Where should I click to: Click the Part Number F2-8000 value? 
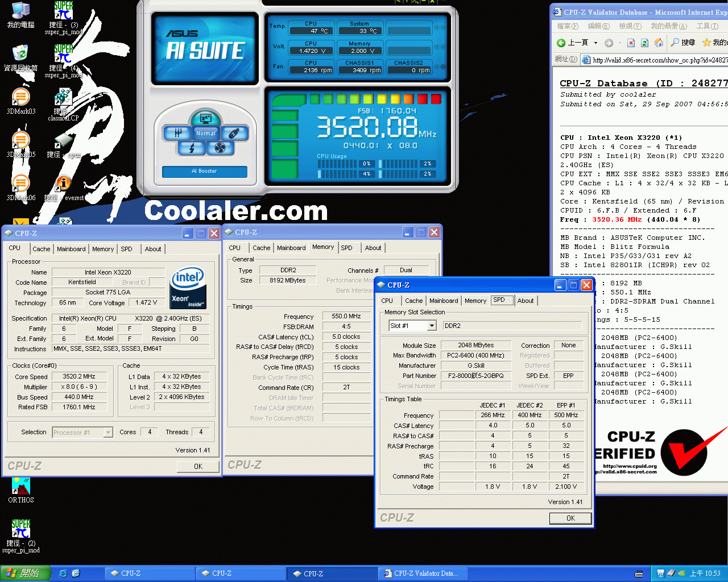tap(476, 376)
